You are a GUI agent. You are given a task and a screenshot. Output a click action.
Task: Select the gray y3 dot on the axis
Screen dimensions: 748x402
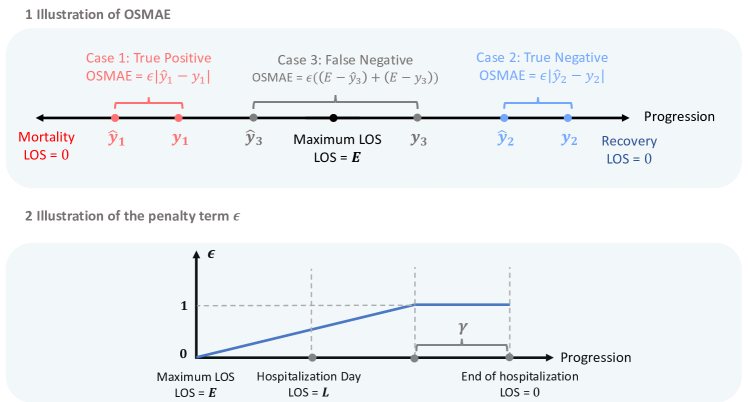coord(417,118)
